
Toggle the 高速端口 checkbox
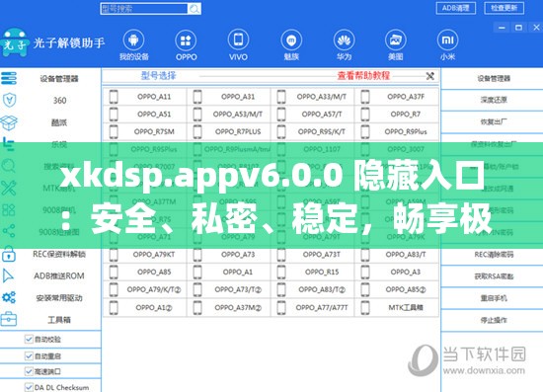[x=29, y=371]
